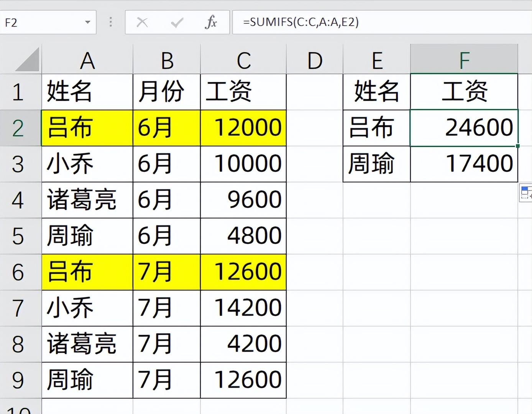Screen dimensions: 532x414
Task: Click the fill handle of cell F2
Action: pos(518,146)
